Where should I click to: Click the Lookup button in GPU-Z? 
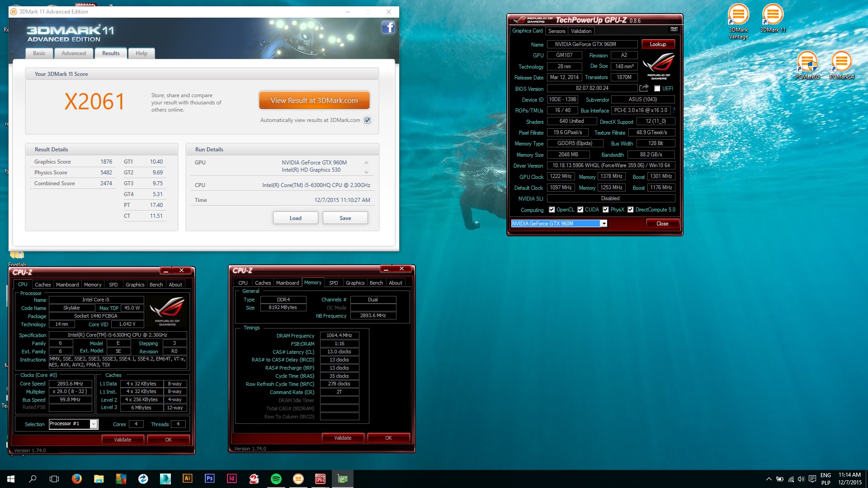[x=658, y=44]
